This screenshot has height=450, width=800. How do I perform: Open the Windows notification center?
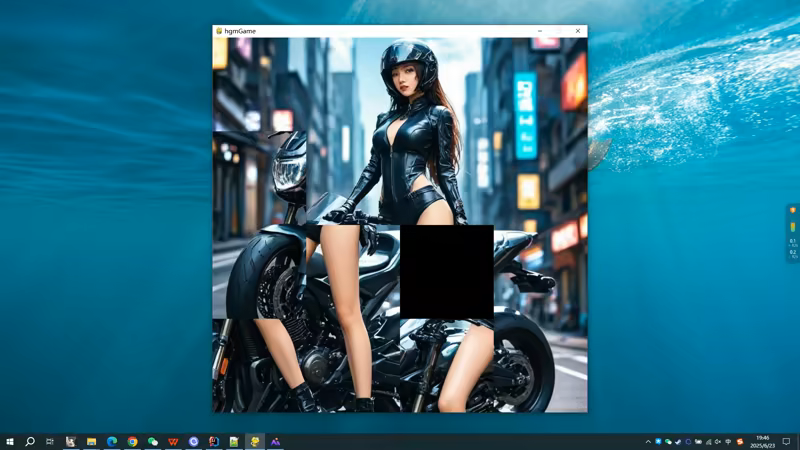point(787,441)
